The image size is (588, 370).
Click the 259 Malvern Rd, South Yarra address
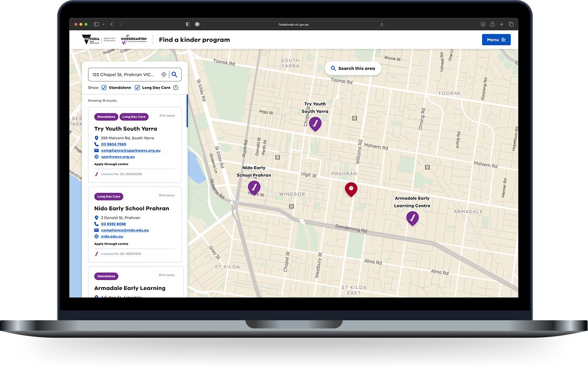coord(127,138)
